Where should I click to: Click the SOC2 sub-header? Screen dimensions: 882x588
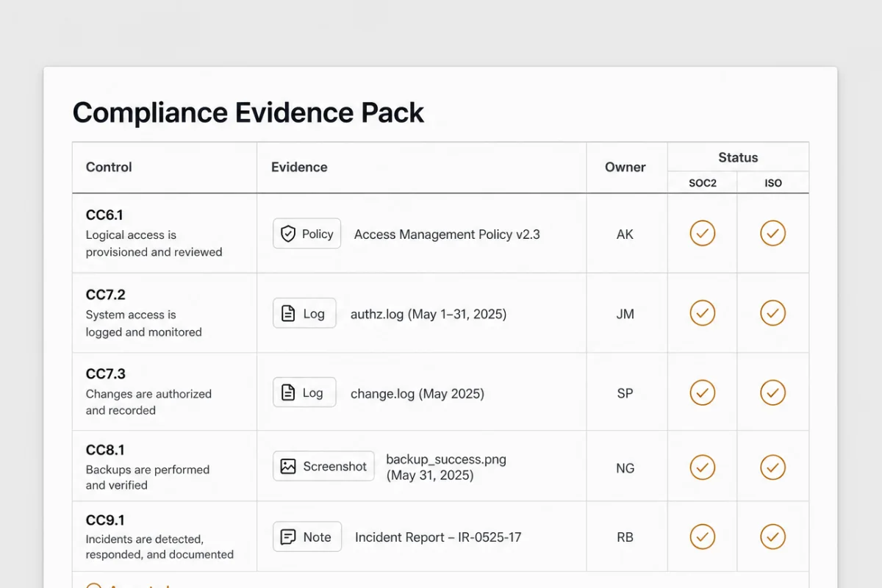(x=703, y=183)
